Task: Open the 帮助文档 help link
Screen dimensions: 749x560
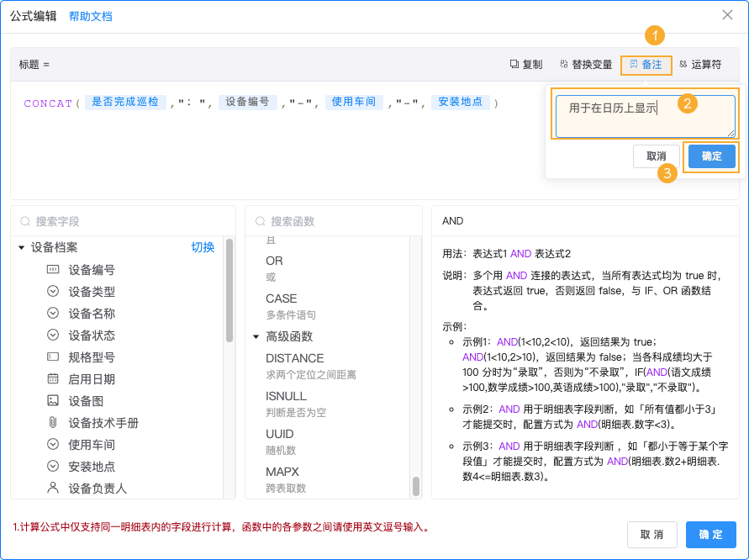Action: 91,15
